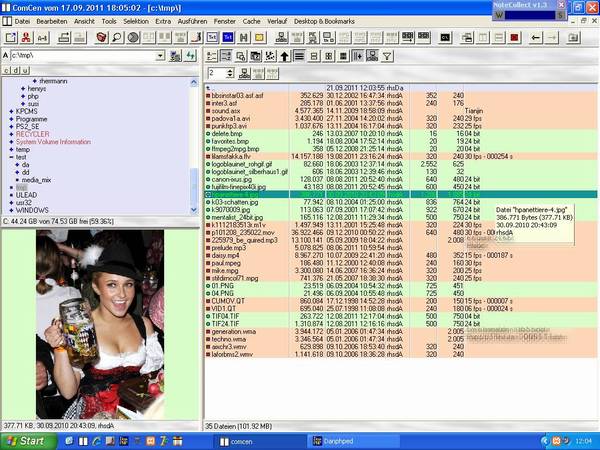Click the network icon beside the number spinner
600x450 pixels.
click(x=245, y=73)
